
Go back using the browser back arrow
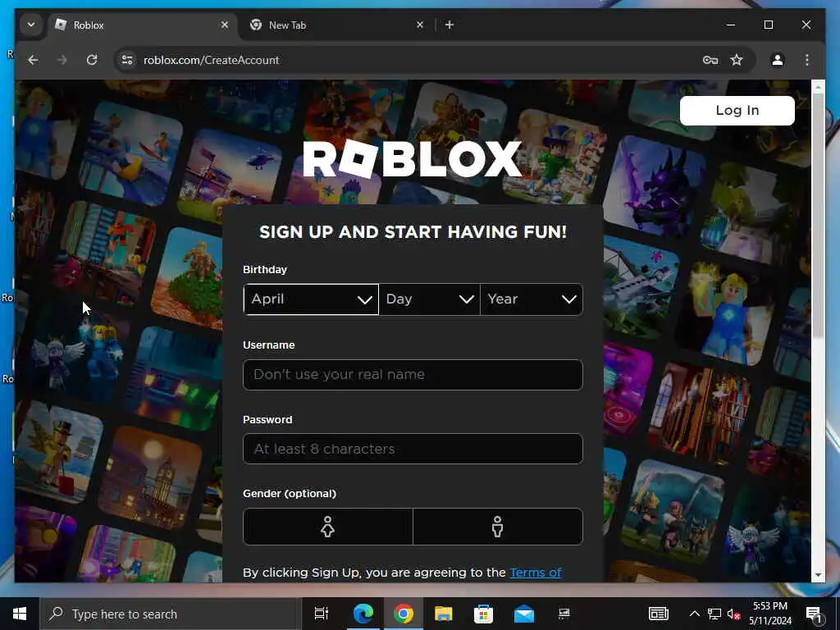[33, 60]
